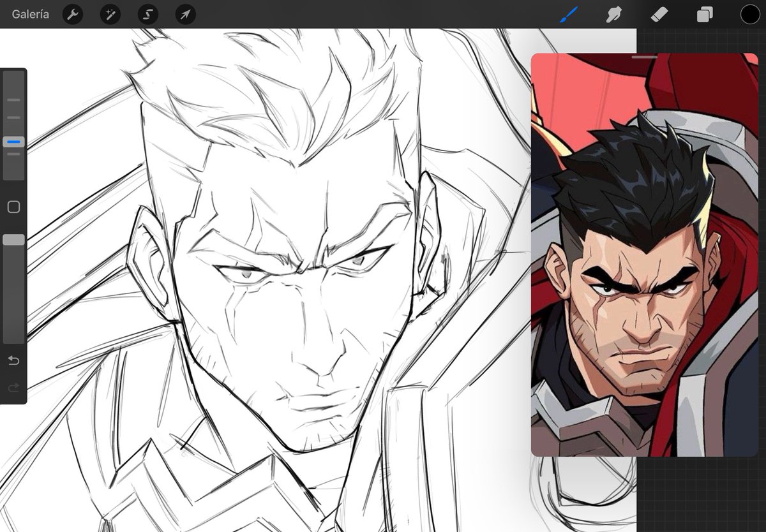Tap the square modify button on sidebar

tap(13, 207)
